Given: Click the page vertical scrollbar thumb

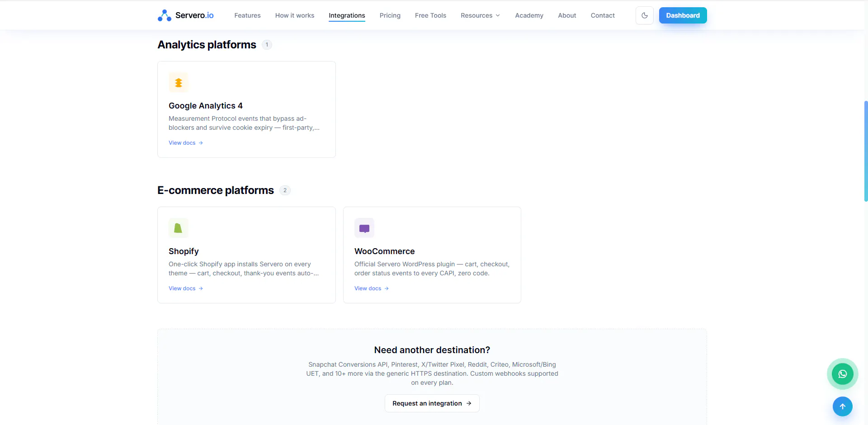Looking at the screenshot, I should [866, 151].
